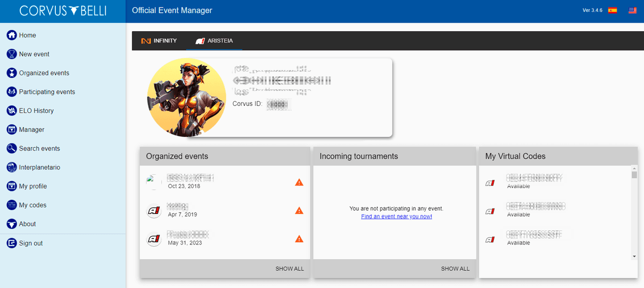Click warning icon for May 31, 2023 event
The height and width of the screenshot is (288, 644).
(x=299, y=239)
